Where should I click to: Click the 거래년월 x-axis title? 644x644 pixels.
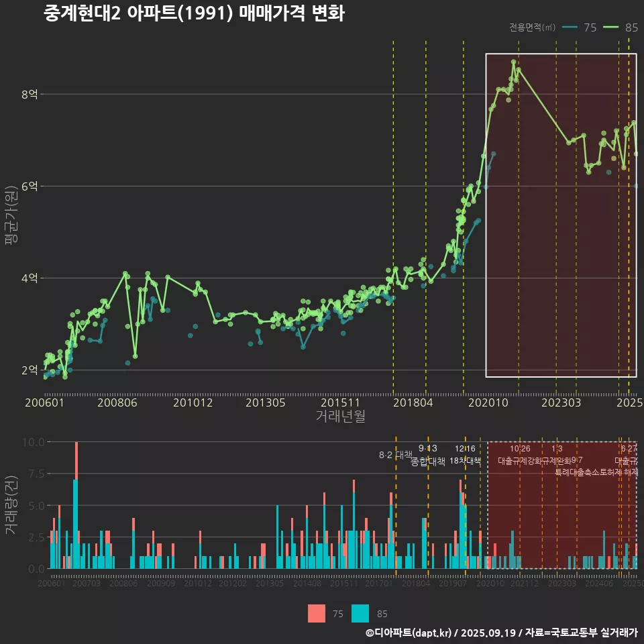[340, 417]
